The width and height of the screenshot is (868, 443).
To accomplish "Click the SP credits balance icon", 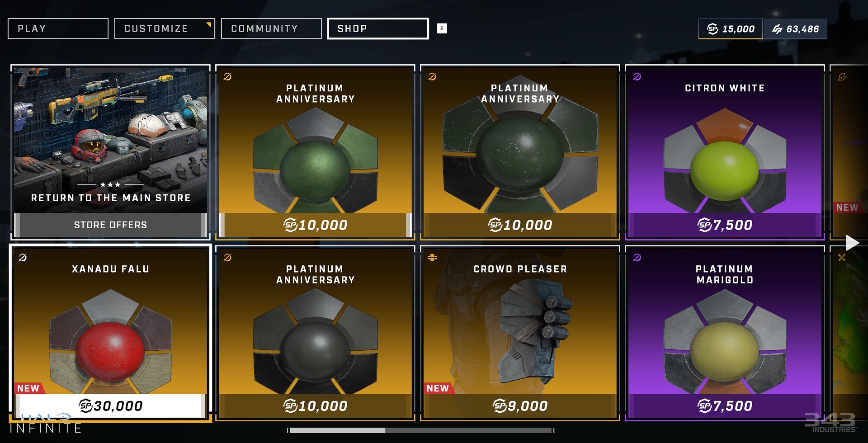I will [712, 29].
